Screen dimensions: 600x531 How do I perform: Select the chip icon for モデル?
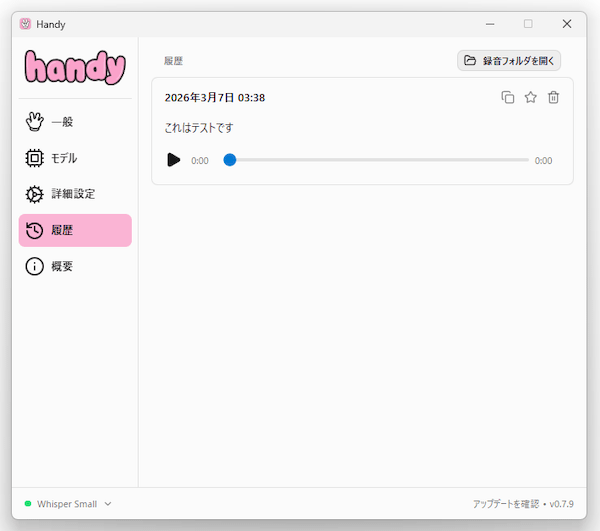click(x=35, y=158)
